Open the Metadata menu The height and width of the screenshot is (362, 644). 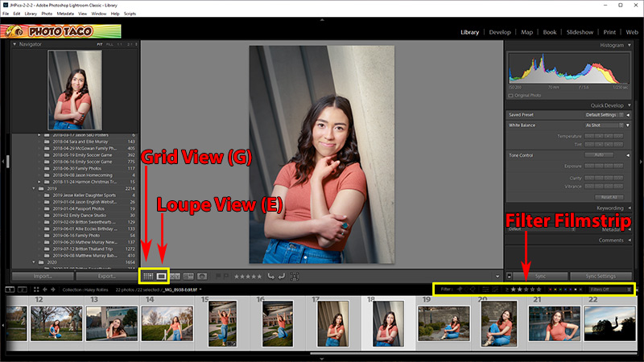tap(65, 14)
